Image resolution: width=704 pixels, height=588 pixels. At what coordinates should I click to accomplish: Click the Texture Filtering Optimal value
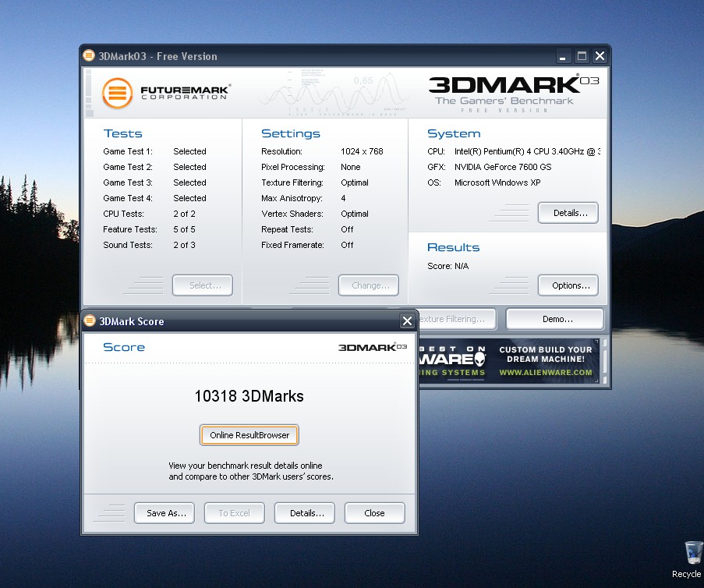coord(354,182)
